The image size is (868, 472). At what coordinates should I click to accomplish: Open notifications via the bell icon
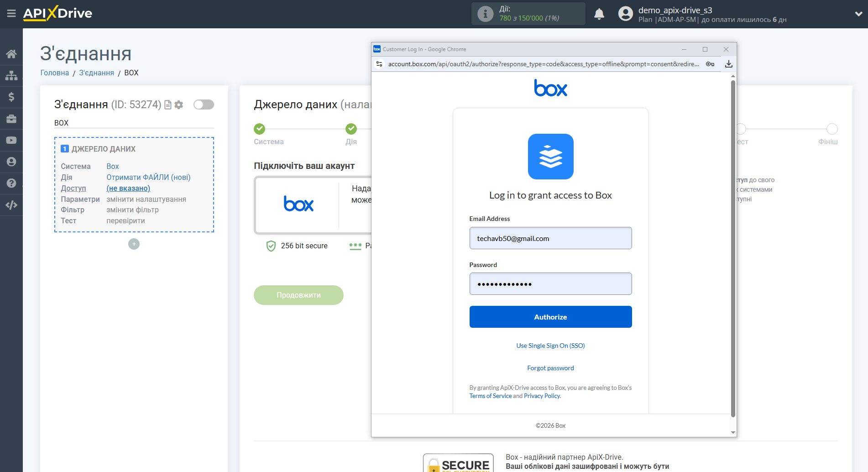[x=599, y=14]
